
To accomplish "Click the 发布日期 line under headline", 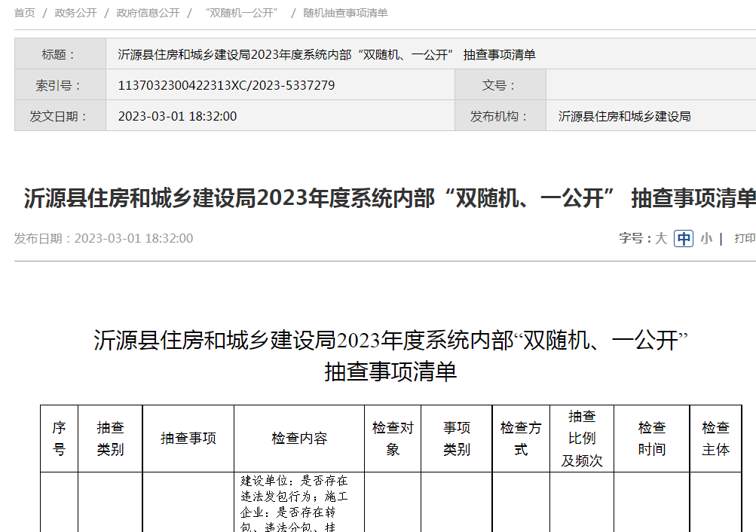I will pos(103,238).
